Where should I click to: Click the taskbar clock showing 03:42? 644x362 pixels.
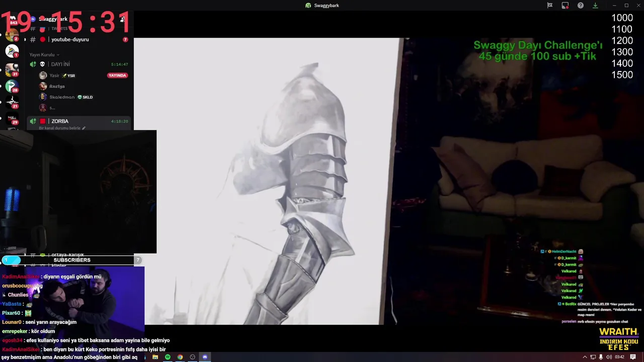pos(620,357)
